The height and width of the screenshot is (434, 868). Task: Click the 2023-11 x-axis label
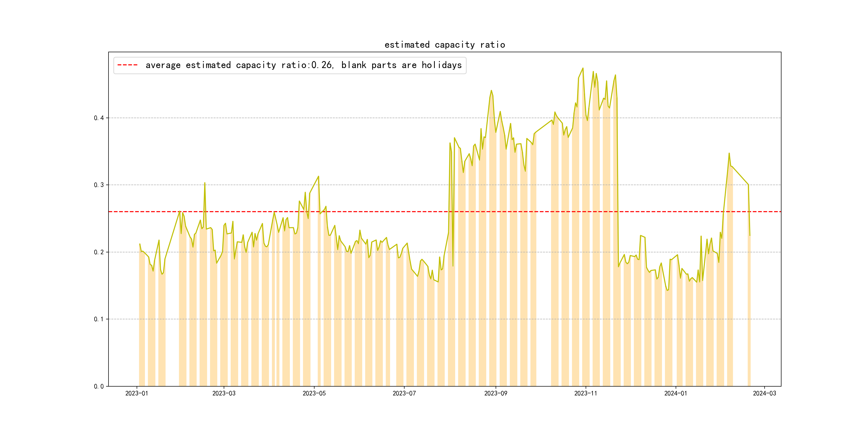[585, 393]
